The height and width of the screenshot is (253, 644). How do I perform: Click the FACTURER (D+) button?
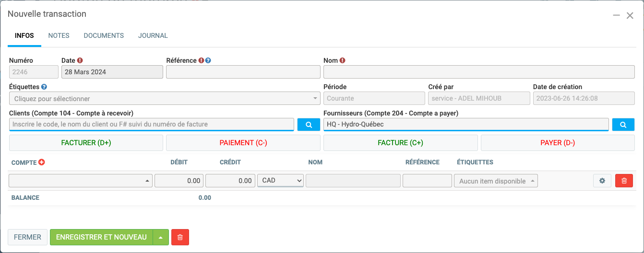[86, 143]
